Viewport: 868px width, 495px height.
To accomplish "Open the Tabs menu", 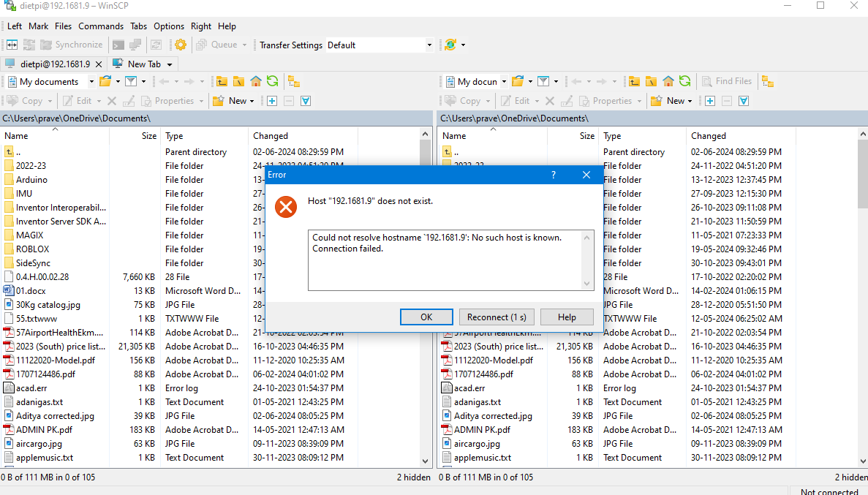I will pyautogui.click(x=138, y=26).
